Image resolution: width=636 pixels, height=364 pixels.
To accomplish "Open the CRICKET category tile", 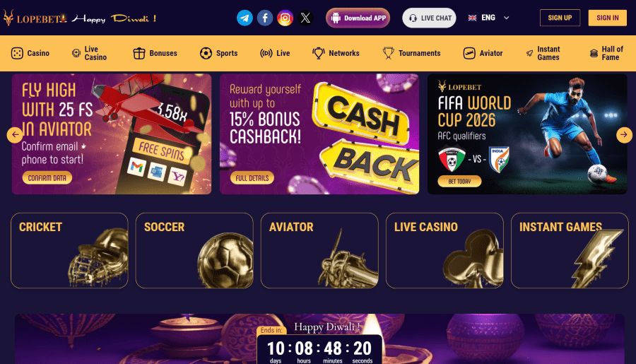I will click(x=69, y=250).
